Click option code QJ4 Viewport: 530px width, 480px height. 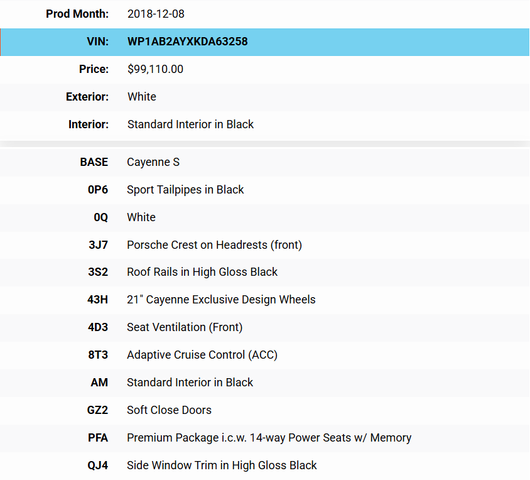(98, 465)
